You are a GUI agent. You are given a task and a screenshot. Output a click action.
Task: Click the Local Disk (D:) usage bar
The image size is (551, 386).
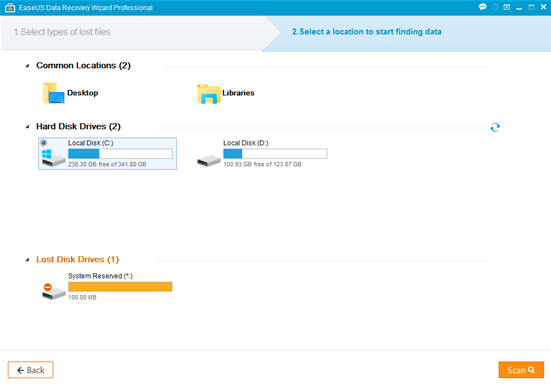tap(275, 154)
